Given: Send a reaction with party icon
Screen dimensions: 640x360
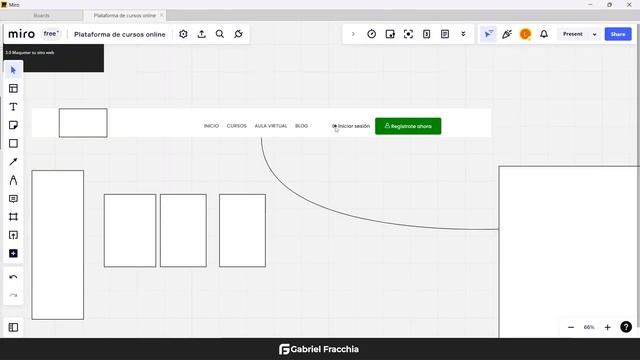Looking at the screenshot, I should tap(507, 34).
